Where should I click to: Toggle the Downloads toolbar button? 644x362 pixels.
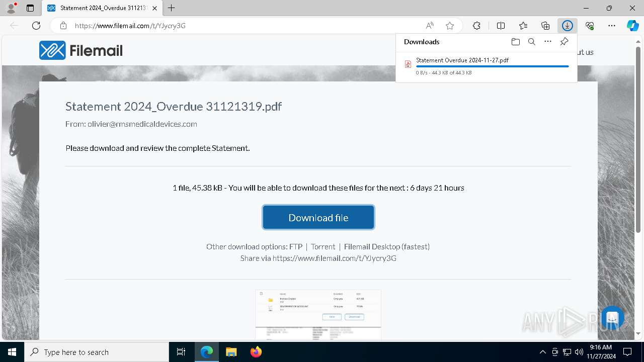pyautogui.click(x=568, y=26)
